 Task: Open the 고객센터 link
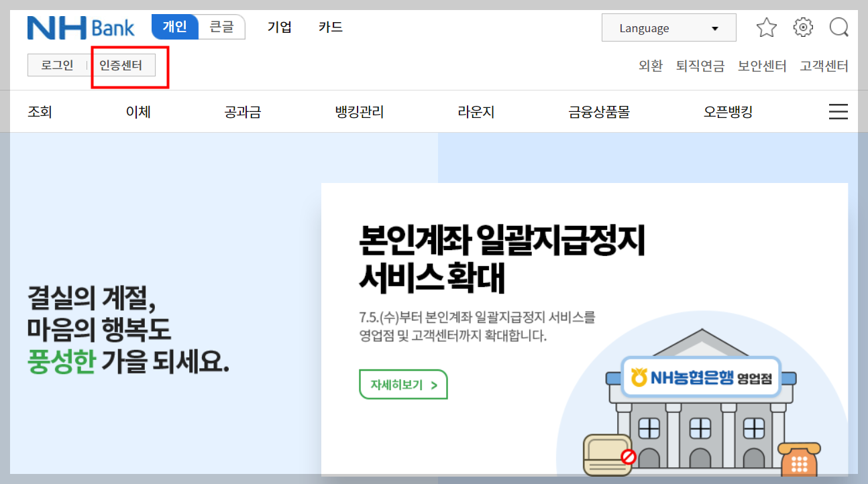click(x=824, y=66)
